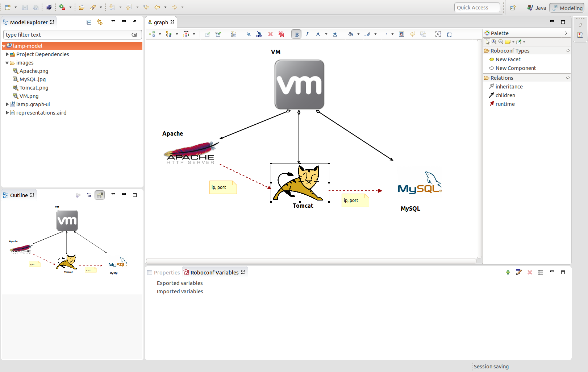Viewport: 588px width, 372px height.
Task: Click the Hide element icon
Action: [x=249, y=34]
